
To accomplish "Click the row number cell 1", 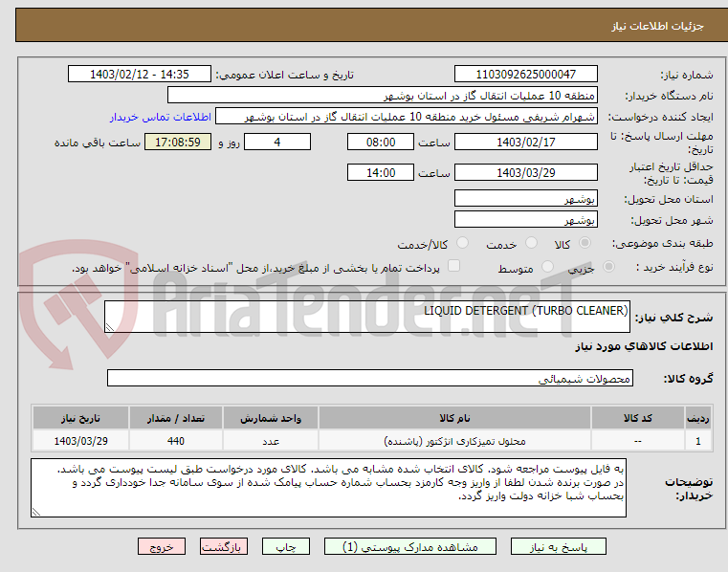I will click(x=697, y=441).
